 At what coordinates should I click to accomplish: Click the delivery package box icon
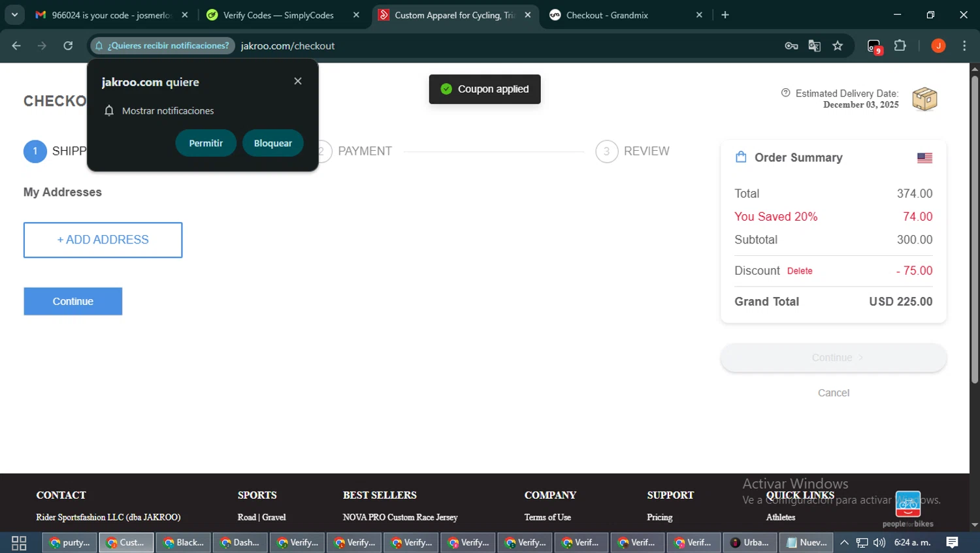[924, 99]
